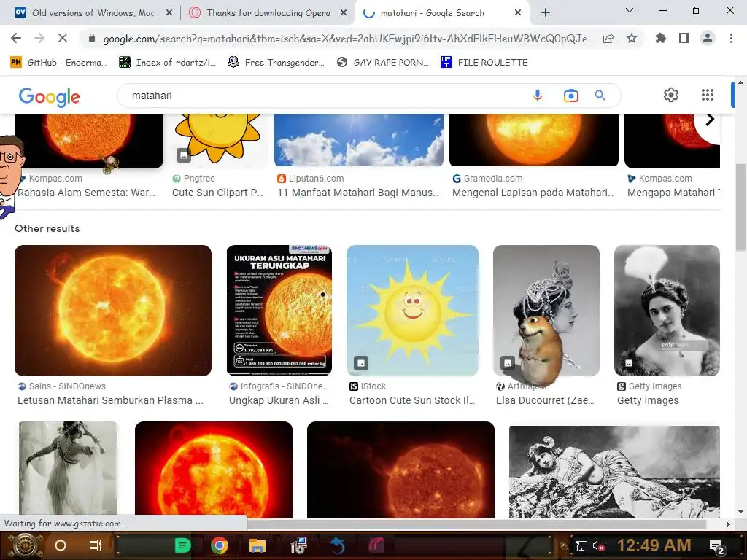
Task: Close the Old versions of Windows tab
Action: (169, 13)
